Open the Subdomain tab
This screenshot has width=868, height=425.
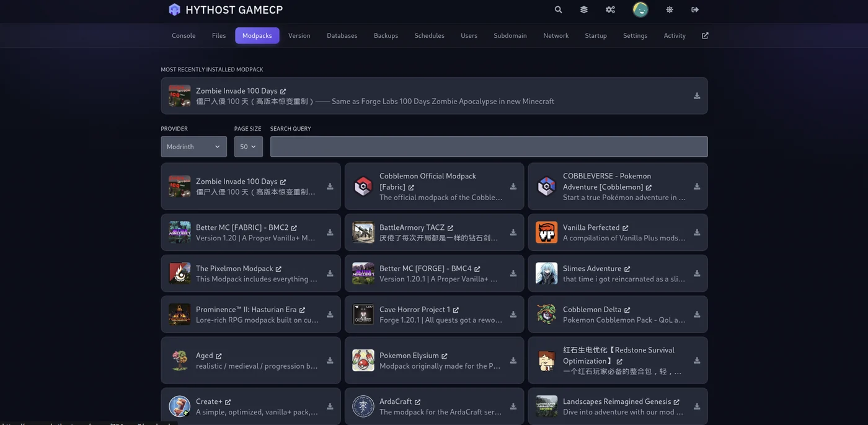coord(510,36)
